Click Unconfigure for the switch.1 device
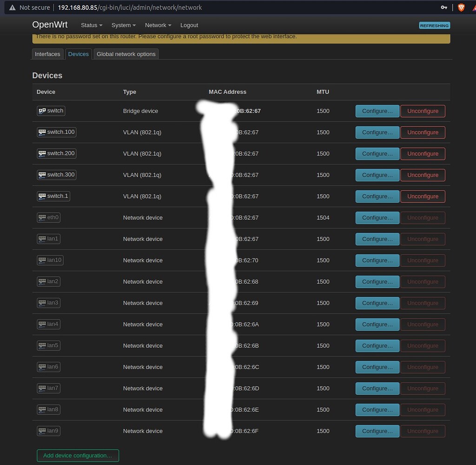Viewport: 476px width, 465px height. point(423,196)
